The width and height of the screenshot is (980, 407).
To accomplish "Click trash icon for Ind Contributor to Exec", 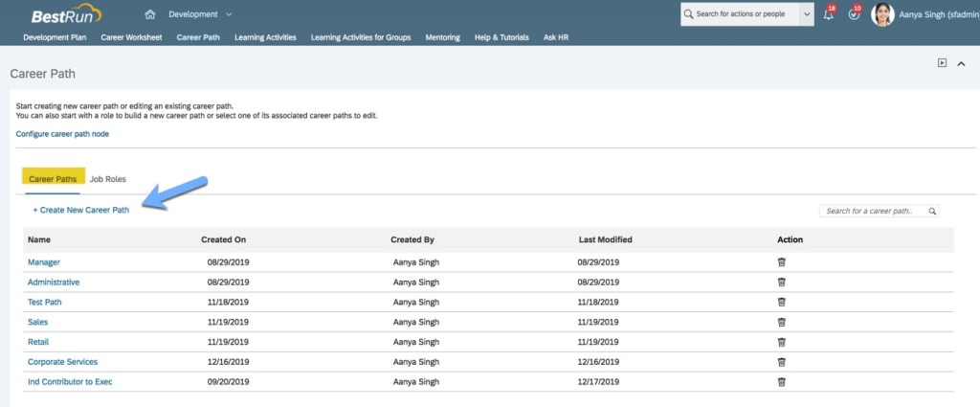I will pyautogui.click(x=781, y=382).
